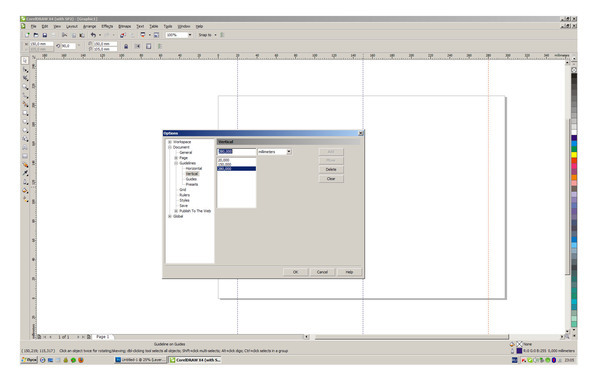Viewport: 600px width, 380px height.
Task: Open the millimeters units dropdown
Action: 289,152
